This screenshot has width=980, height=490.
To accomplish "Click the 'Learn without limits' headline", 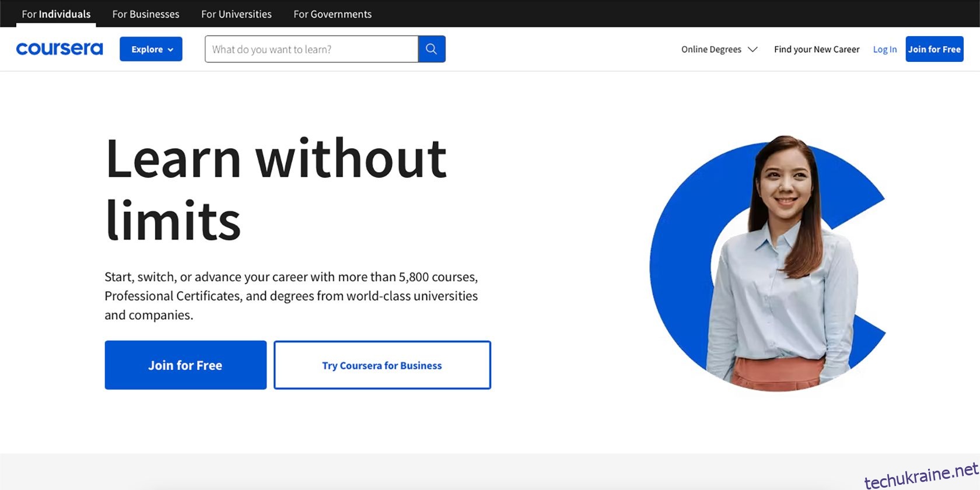I will coord(276,188).
